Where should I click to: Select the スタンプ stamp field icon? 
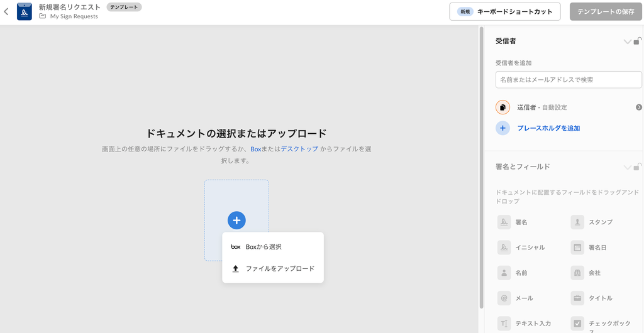[x=577, y=222]
